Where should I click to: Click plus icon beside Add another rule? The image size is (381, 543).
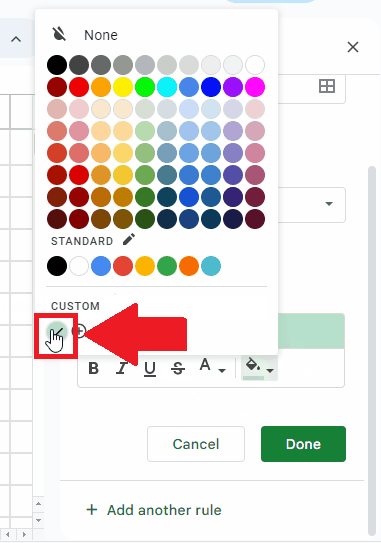pos(91,509)
